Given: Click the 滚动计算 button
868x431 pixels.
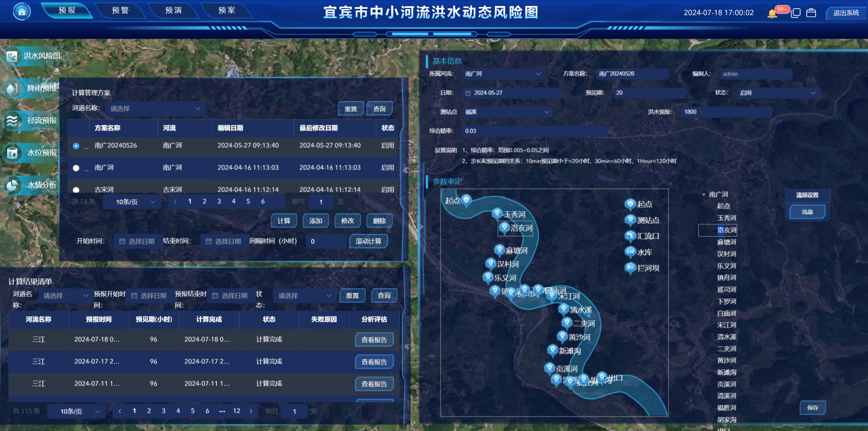Looking at the screenshot, I should [368, 241].
